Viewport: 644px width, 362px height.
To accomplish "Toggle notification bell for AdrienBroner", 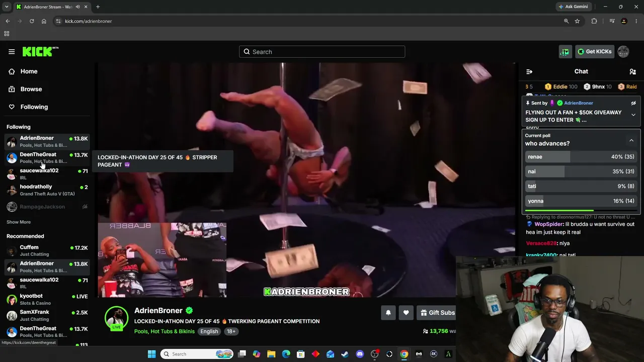I will point(388,313).
